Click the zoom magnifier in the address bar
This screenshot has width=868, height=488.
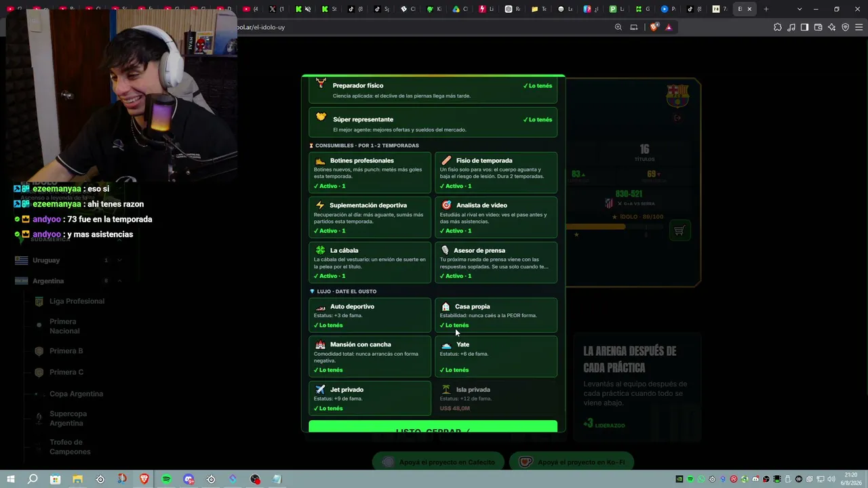[618, 27]
